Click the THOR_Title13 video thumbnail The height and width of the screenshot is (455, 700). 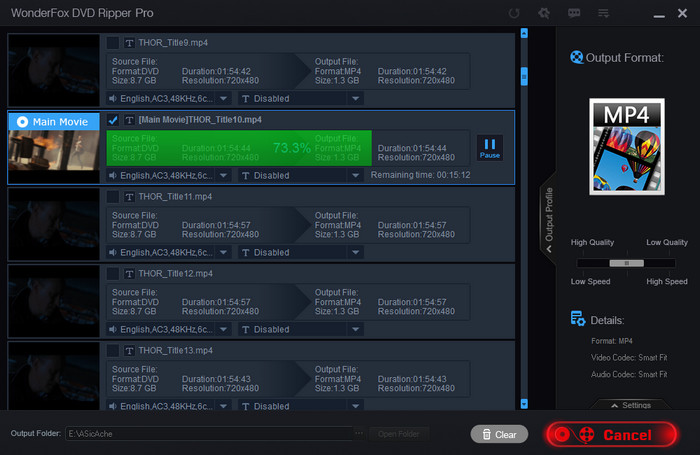pos(54,376)
